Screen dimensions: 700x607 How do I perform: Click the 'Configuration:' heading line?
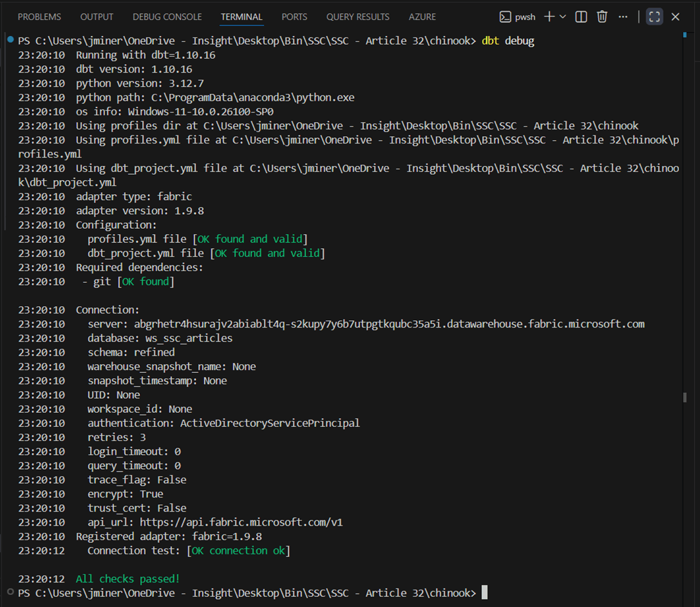click(116, 225)
